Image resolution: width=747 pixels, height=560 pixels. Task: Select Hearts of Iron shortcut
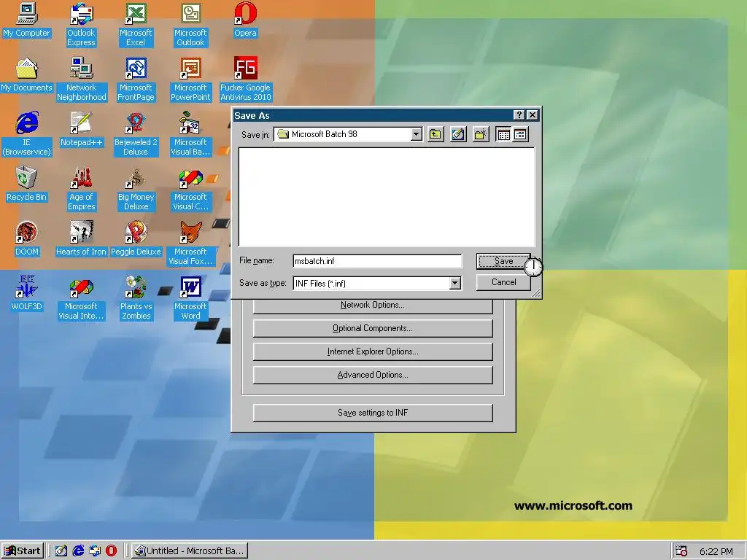(x=81, y=239)
